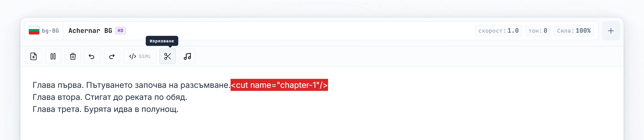Open the background music tool
Screen dimensions: 644x140
(187, 56)
